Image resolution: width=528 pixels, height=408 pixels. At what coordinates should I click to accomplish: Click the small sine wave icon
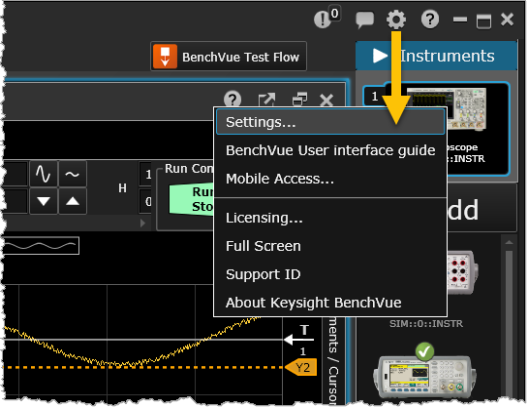pyautogui.click(x=72, y=174)
